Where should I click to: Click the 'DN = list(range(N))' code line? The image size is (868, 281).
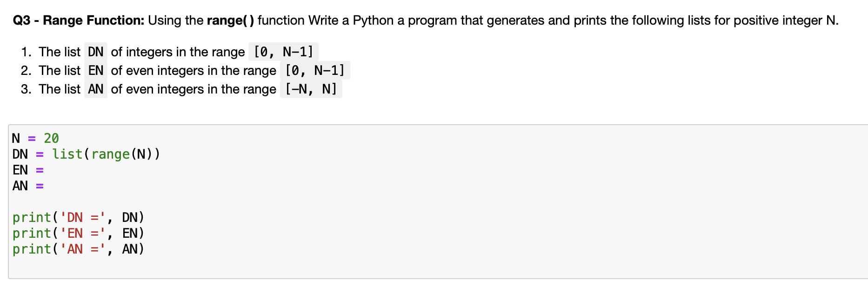[x=86, y=154]
